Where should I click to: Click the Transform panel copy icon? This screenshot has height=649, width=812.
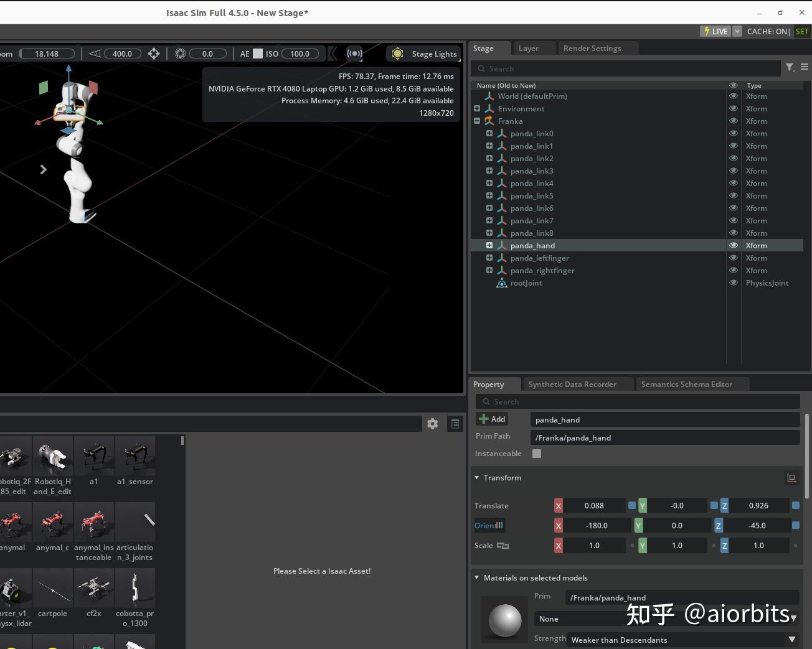pos(791,477)
